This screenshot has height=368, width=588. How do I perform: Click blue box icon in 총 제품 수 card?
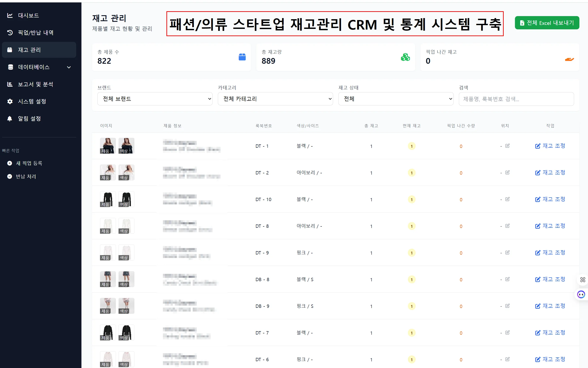pyautogui.click(x=242, y=57)
